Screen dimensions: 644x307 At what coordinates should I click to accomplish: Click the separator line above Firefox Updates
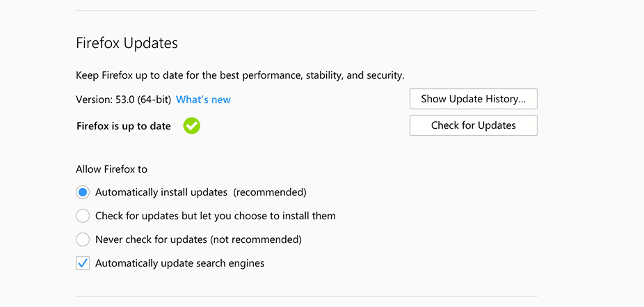point(306,10)
